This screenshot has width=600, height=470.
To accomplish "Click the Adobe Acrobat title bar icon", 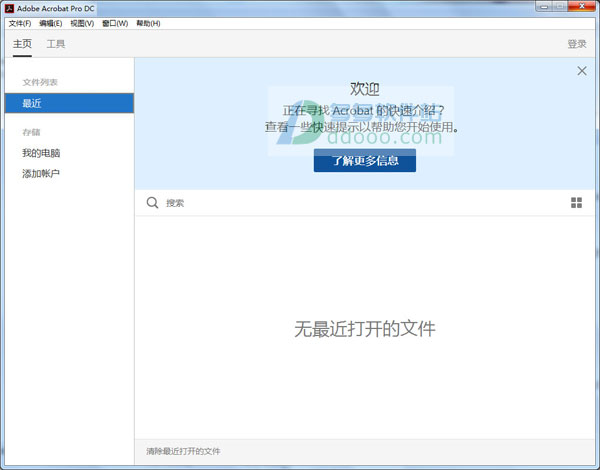I will (10, 8).
